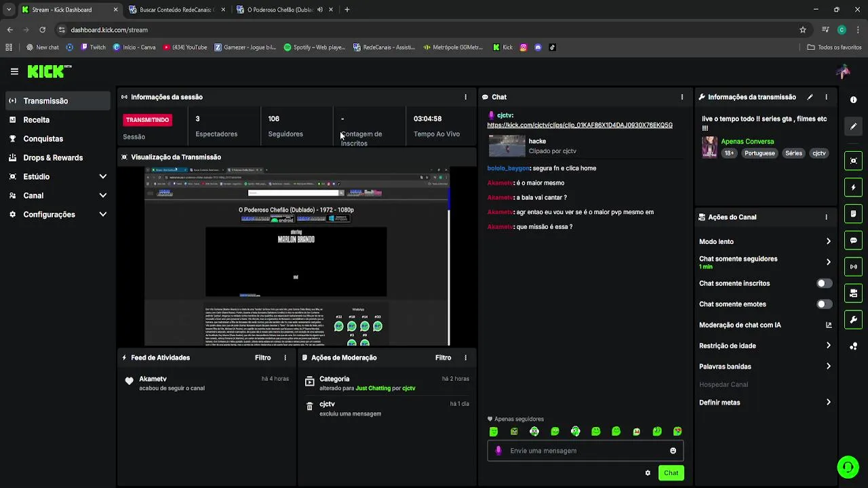Open the Feed de Atividades three-dot menu
Image resolution: width=868 pixels, height=488 pixels.
click(285, 357)
